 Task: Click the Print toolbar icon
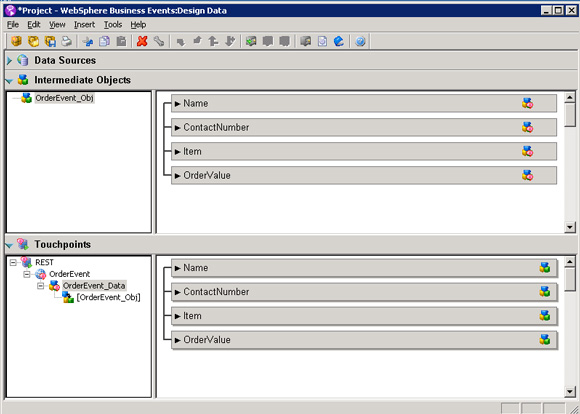67,41
